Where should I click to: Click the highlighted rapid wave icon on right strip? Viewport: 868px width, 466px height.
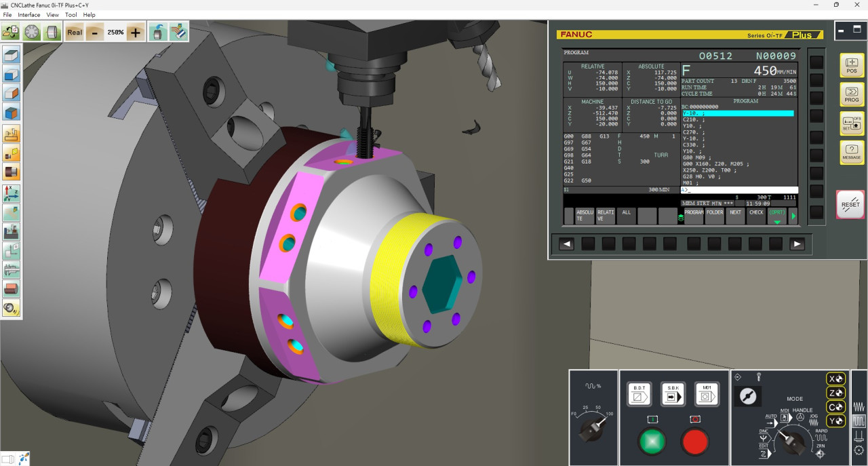coord(859,421)
